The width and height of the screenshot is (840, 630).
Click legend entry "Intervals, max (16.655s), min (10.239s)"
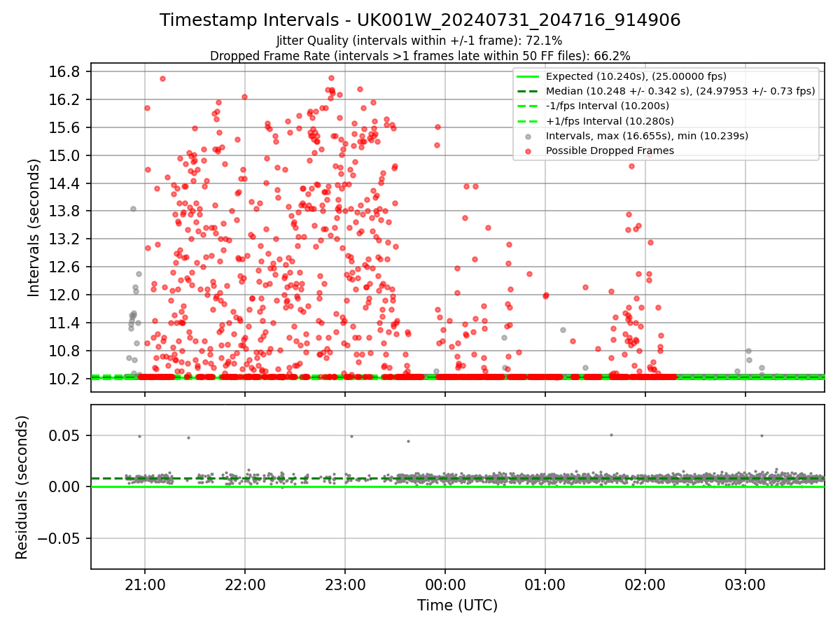[x=647, y=136]
